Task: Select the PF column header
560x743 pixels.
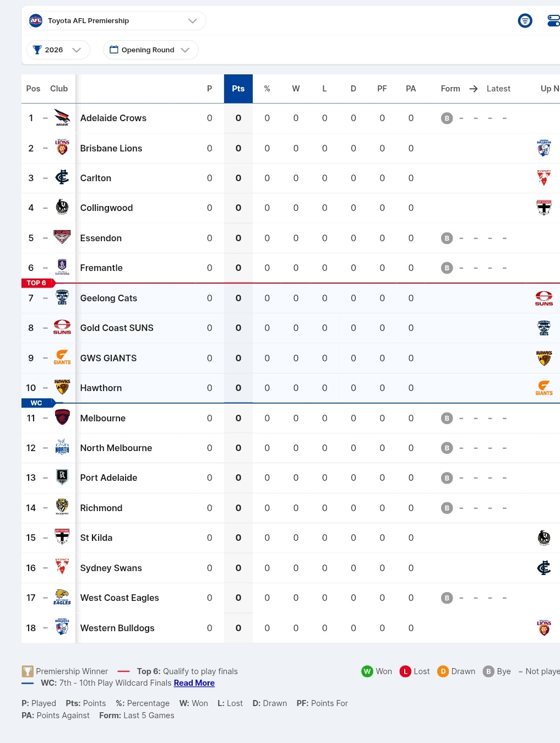Action: click(382, 89)
